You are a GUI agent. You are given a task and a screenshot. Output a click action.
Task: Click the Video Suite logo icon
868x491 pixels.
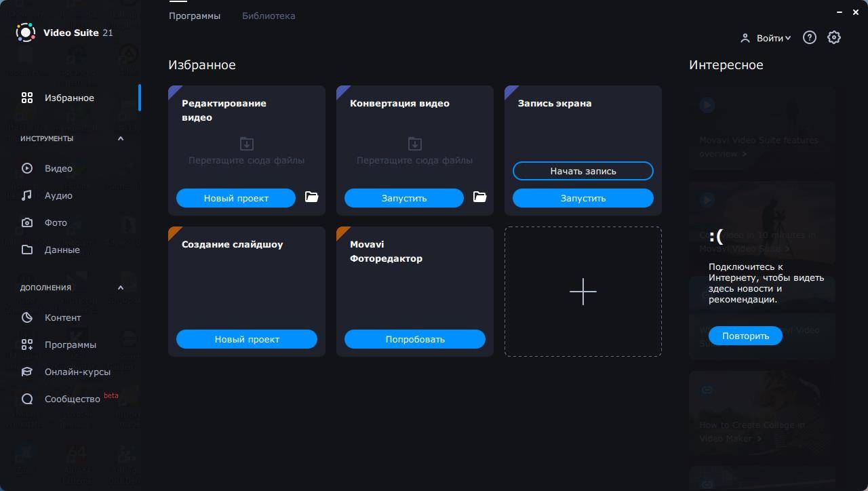pos(26,33)
